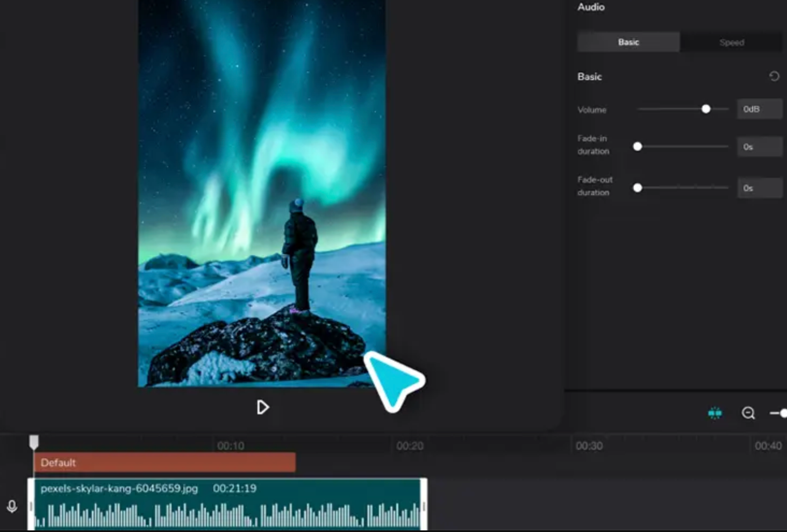The height and width of the screenshot is (532, 787).
Task: Reset the Basic audio settings
Action: click(774, 76)
